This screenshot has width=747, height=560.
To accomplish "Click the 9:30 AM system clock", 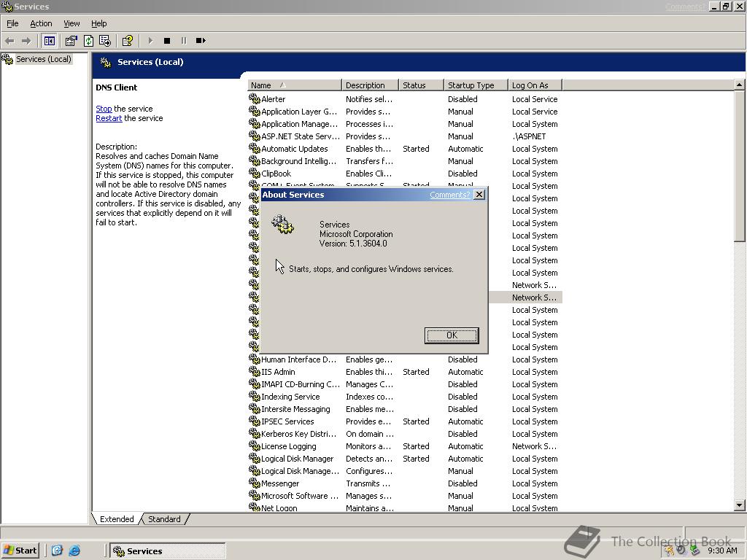I will 722,551.
